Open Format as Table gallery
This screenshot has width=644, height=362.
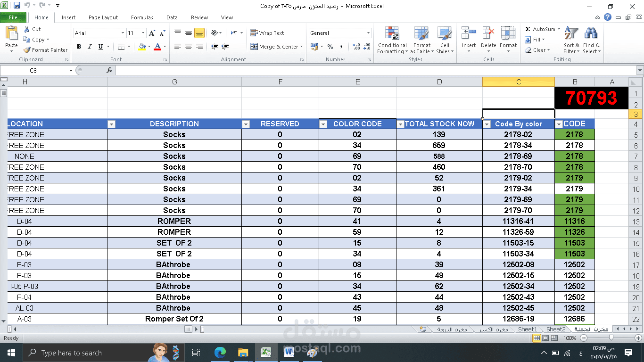click(x=422, y=40)
